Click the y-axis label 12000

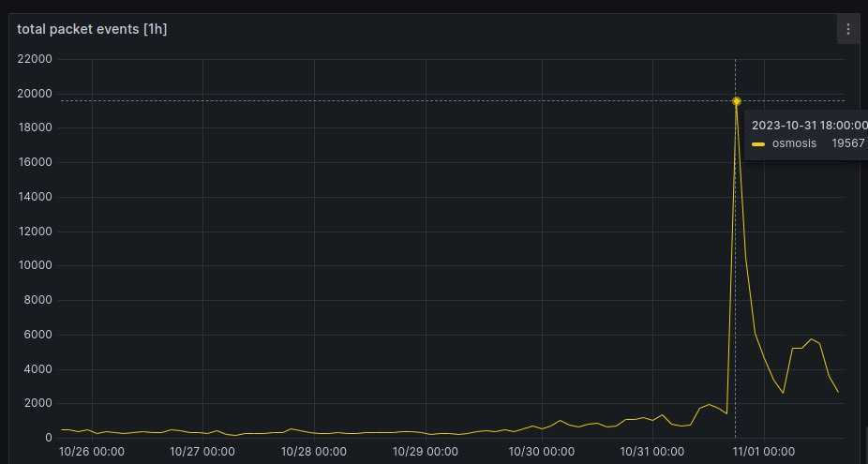pos(35,232)
